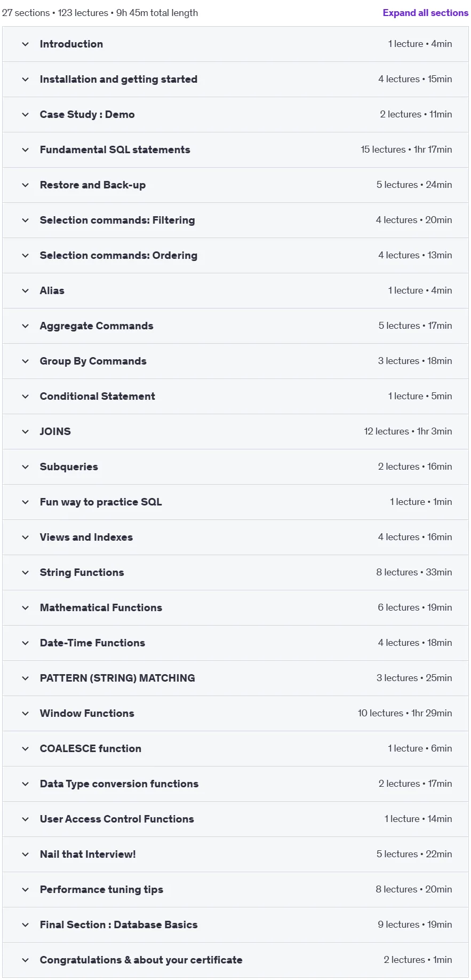This screenshot has width=471, height=980.
Task: Expand Views and Indexes arrow icon
Action: click(x=25, y=538)
